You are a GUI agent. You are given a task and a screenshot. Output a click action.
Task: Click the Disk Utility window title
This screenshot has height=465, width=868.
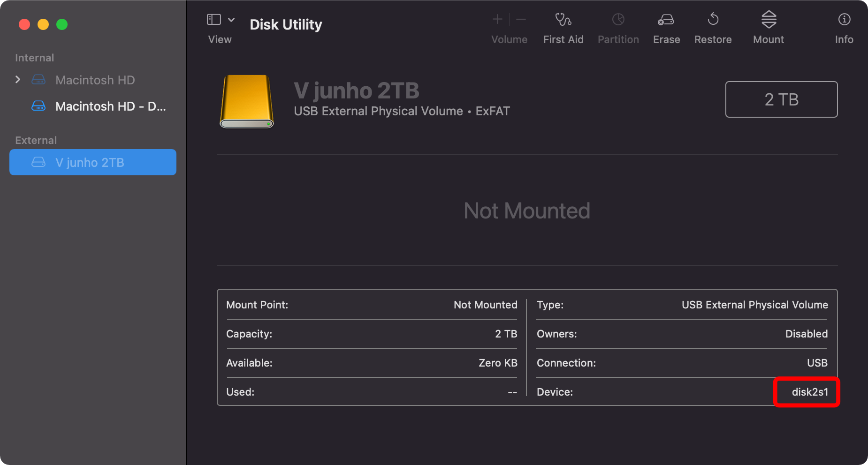tap(286, 24)
